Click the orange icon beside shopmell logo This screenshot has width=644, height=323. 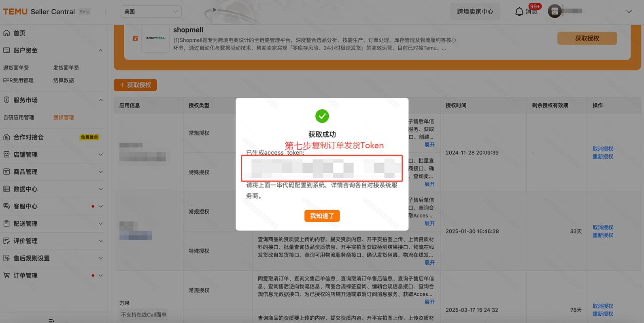point(135,38)
